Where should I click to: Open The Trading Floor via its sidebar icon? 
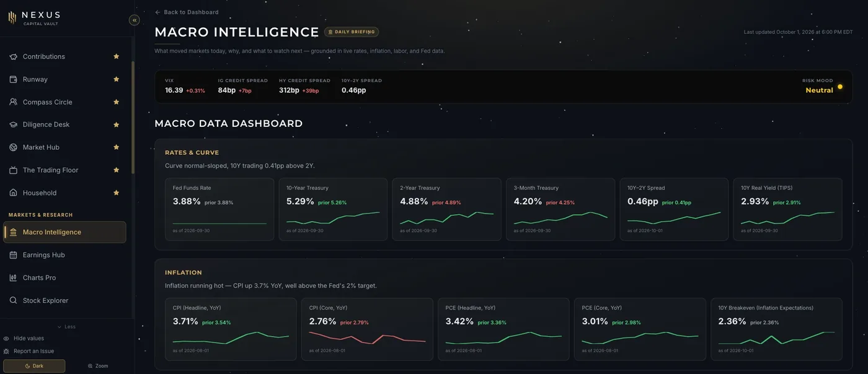13,170
